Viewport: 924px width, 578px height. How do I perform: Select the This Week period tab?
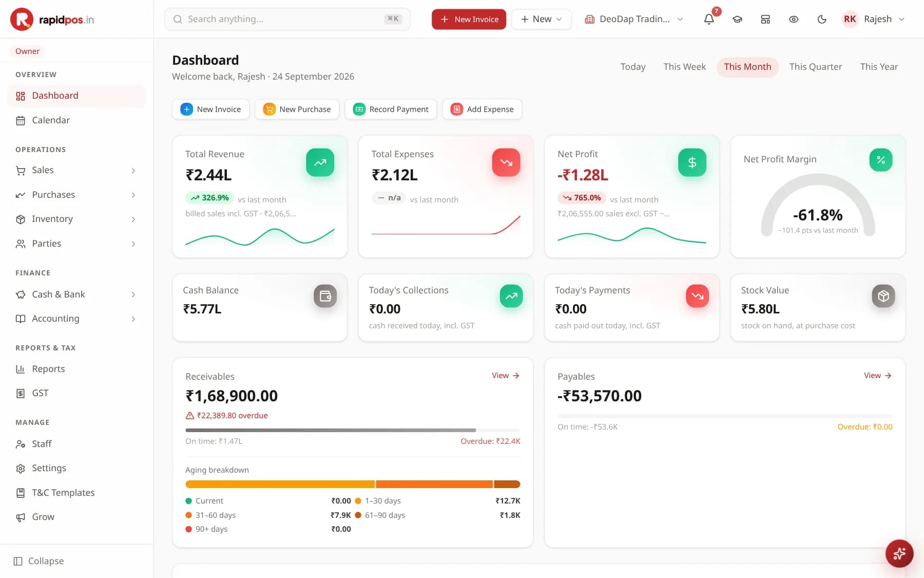(x=684, y=67)
